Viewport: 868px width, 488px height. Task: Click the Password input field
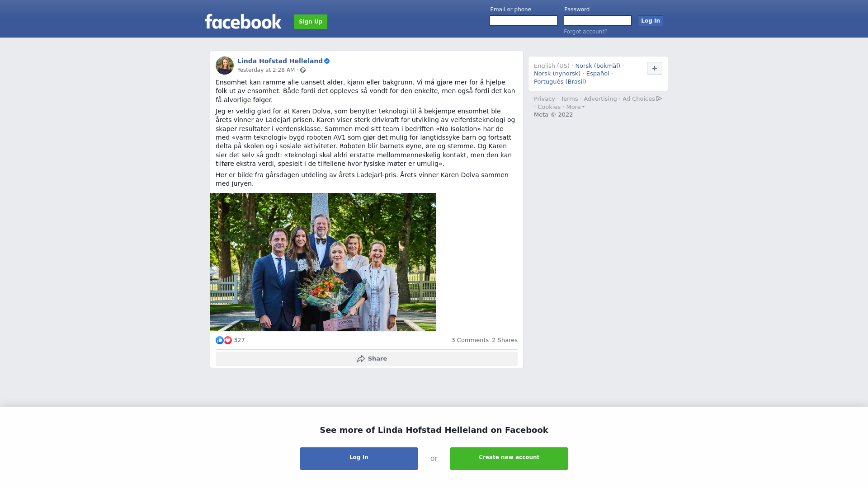coord(598,21)
